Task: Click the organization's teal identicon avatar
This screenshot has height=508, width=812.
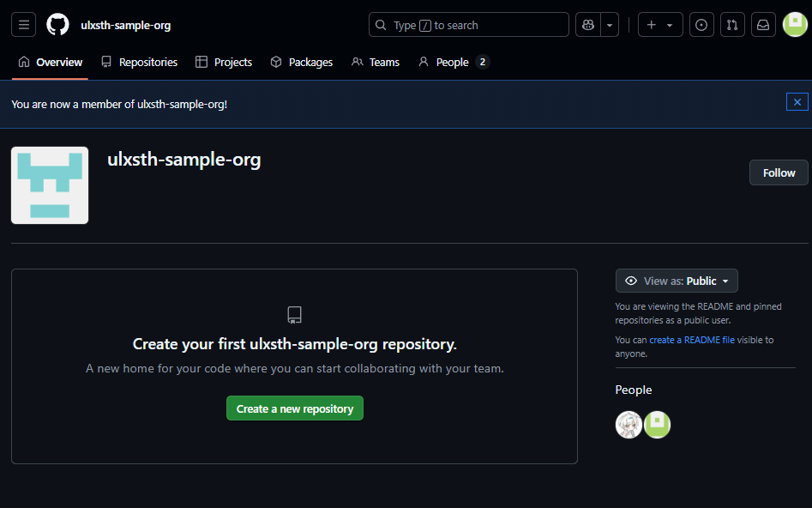Action: pos(50,185)
